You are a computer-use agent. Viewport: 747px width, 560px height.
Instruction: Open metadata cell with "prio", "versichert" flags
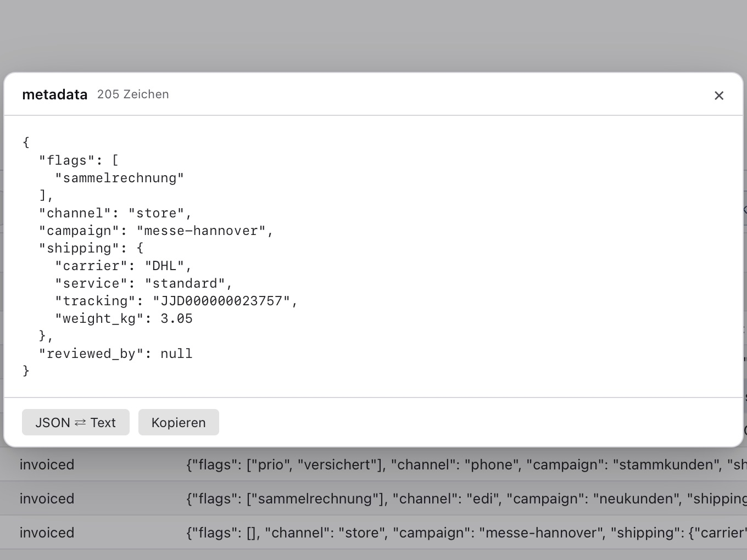[466, 464]
